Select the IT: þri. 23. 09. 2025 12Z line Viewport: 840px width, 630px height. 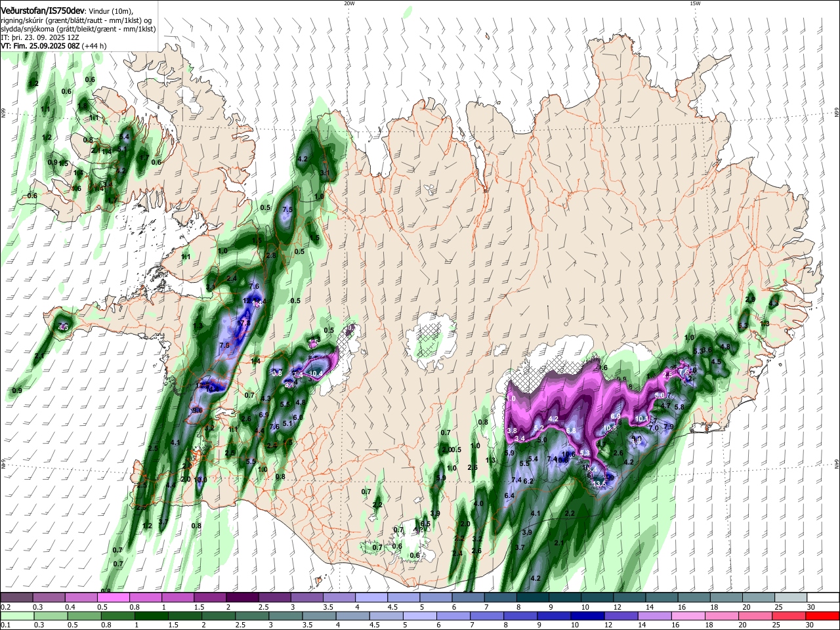coord(39,37)
